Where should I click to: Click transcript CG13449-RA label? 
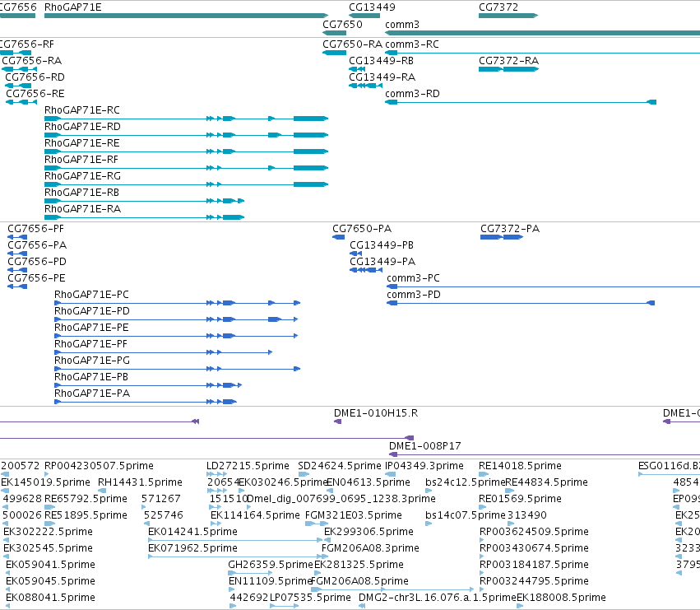382,77
